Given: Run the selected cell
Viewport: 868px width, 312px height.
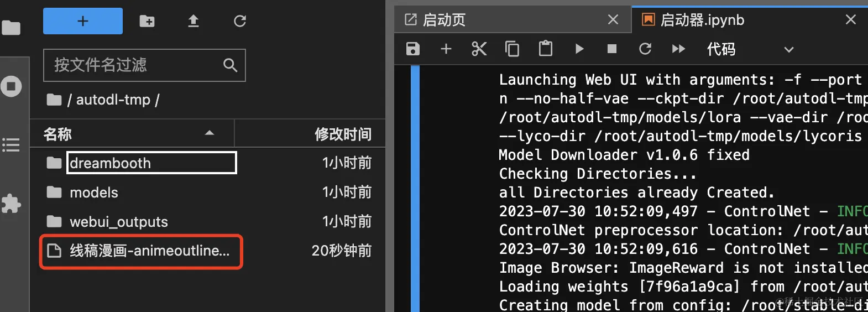Looking at the screenshot, I should [x=579, y=49].
